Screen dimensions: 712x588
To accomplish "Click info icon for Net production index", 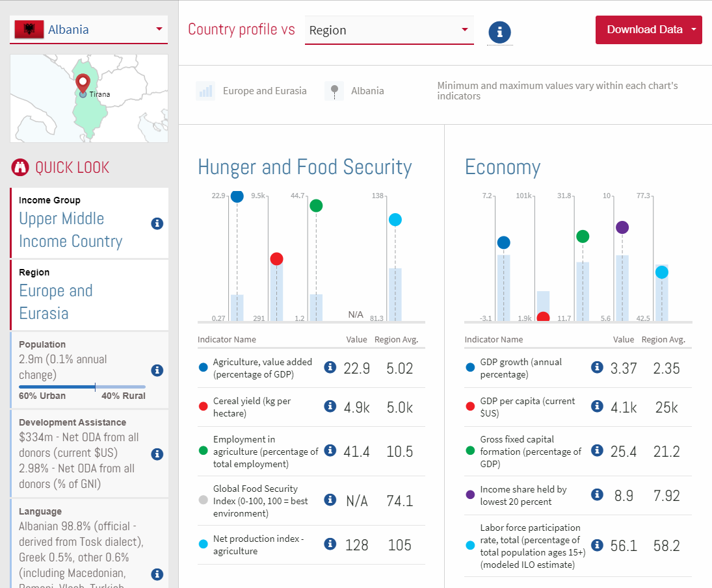I will [330, 544].
